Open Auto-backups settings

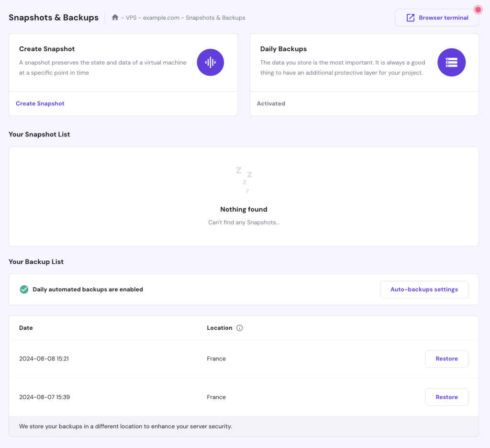[424, 289]
